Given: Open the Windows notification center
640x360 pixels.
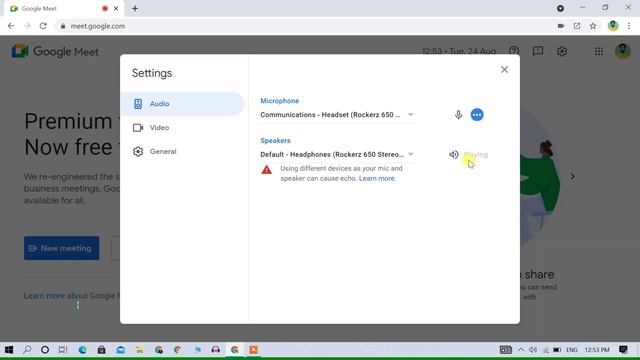Looking at the screenshot, I should point(623,350).
